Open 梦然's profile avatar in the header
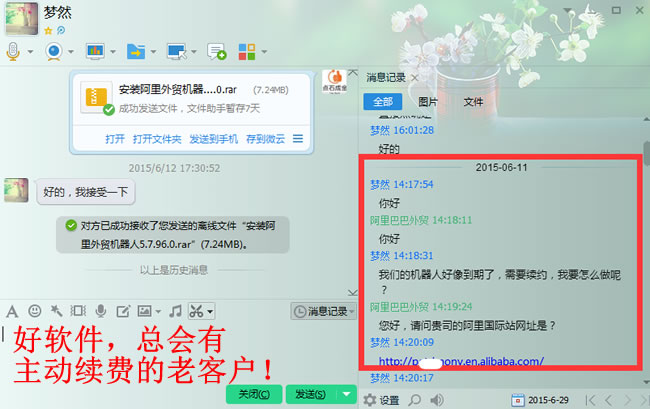The image size is (650, 409). (22, 19)
